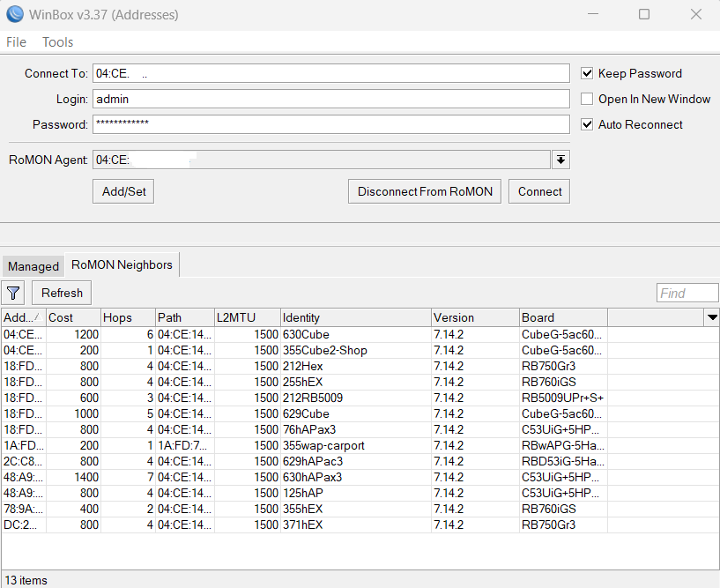
Task: Click the 1200 cost cell
Action: coord(73,334)
